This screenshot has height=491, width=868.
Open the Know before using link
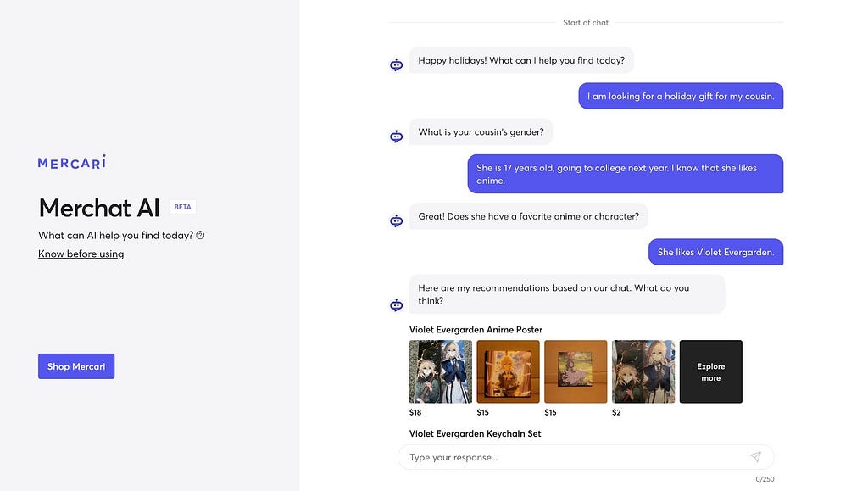coord(81,254)
